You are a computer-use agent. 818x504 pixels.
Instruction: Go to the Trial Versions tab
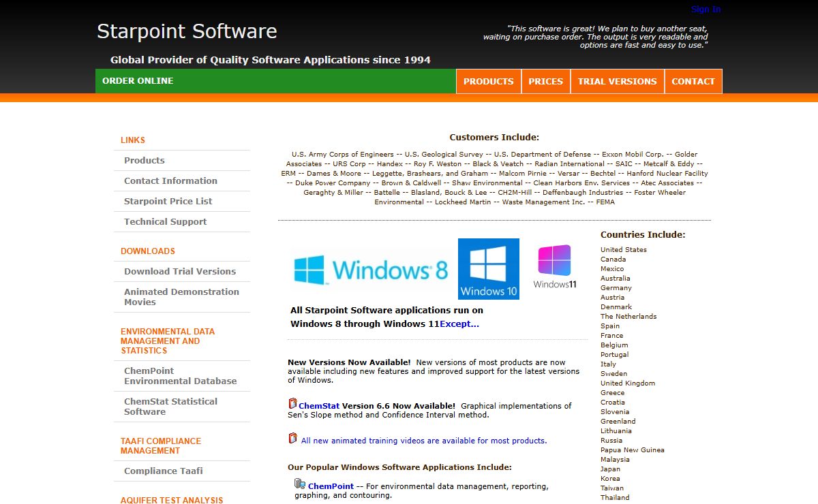coord(617,81)
